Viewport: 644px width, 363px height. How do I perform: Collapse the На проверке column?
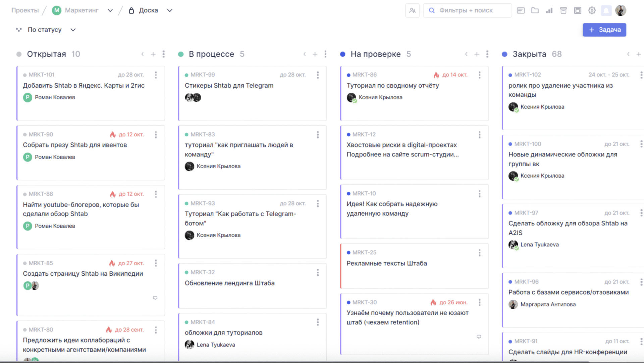coord(466,54)
